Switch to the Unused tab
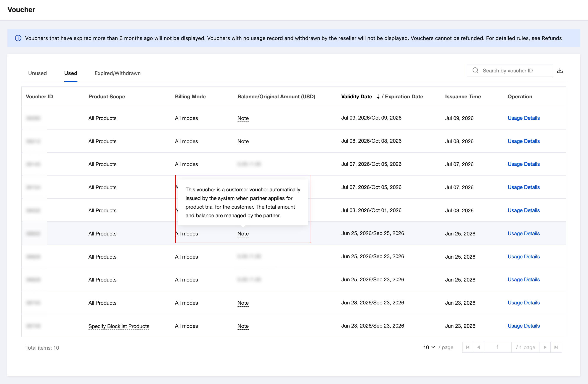Viewport: 588px width, 384px height. 37,73
